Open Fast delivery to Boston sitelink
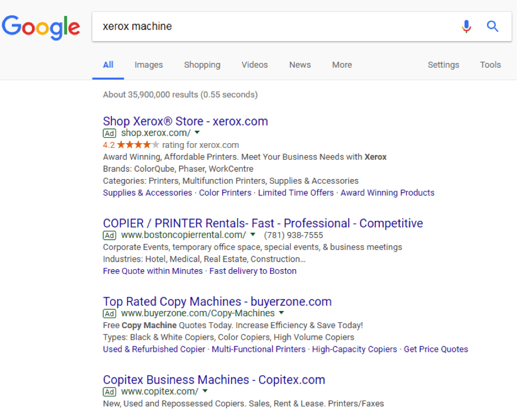The image size is (517, 420). (x=253, y=271)
